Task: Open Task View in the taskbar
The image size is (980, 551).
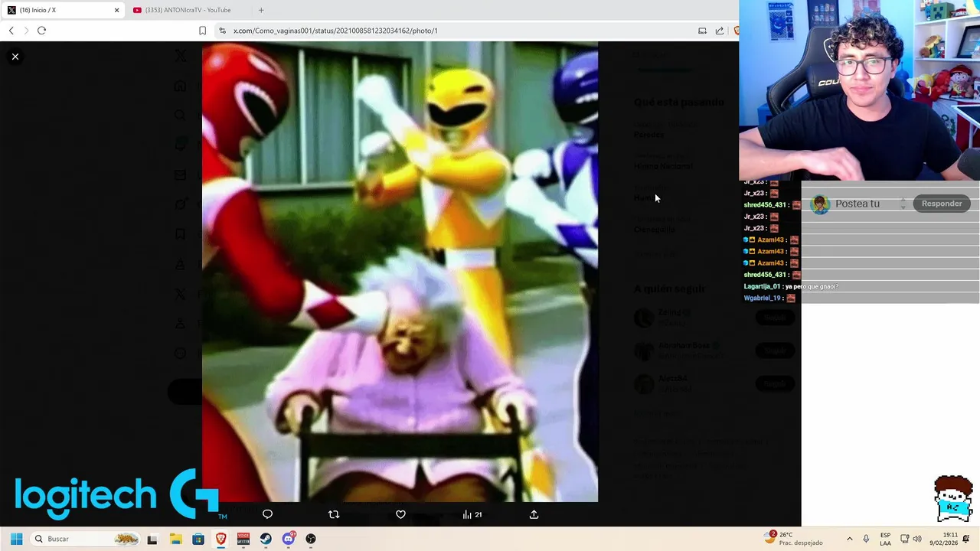Action: click(x=152, y=539)
